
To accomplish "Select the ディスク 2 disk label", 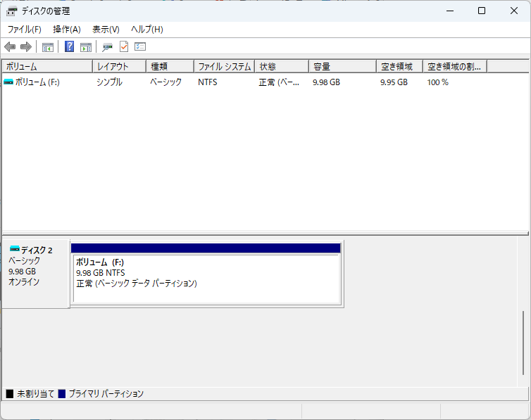I will 37,250.
